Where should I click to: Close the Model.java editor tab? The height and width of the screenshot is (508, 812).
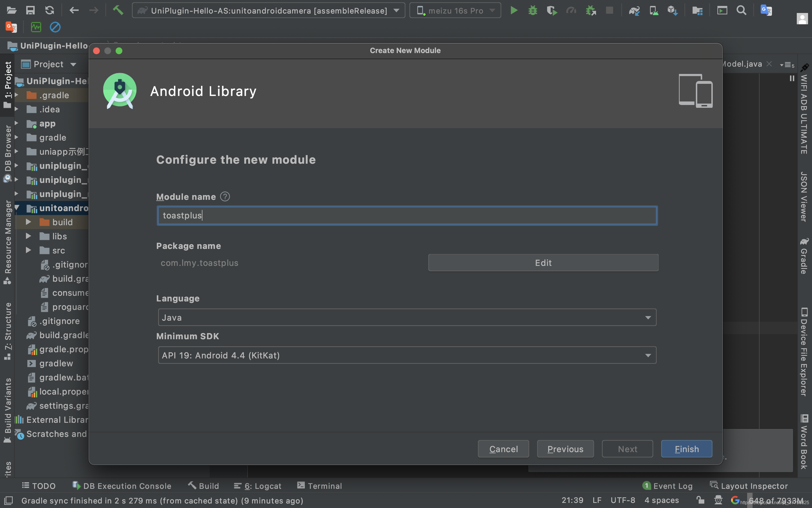769,64
